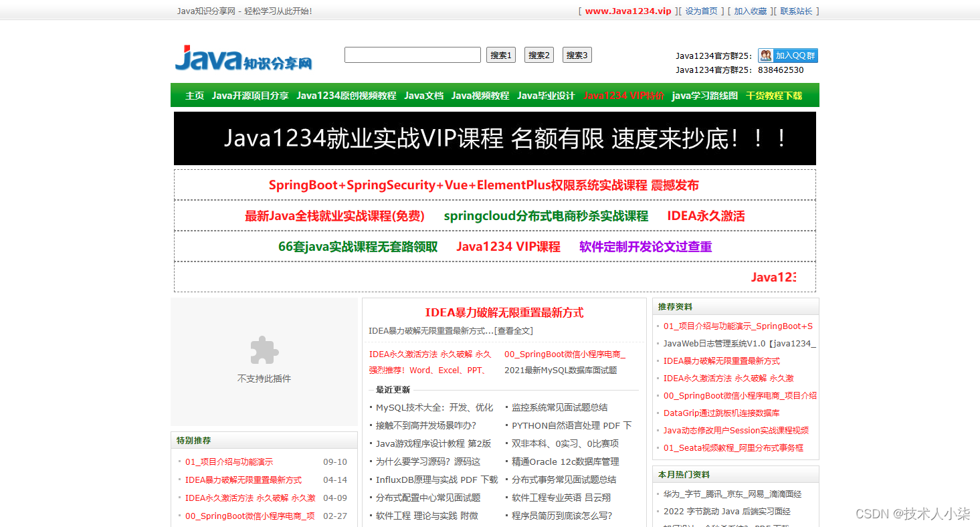Open SpringBoot+SpringSecurity+Vue+ElementPlus course link
980x527 pixels.
pos(484,185)
